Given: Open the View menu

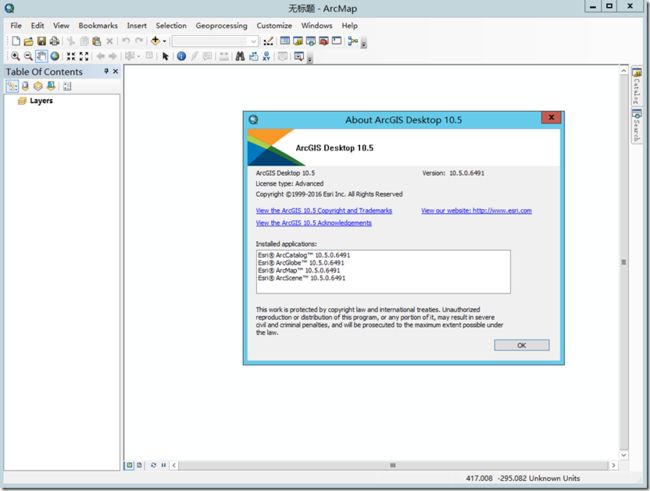Looking at the screenshot, I should coord(61,26).
